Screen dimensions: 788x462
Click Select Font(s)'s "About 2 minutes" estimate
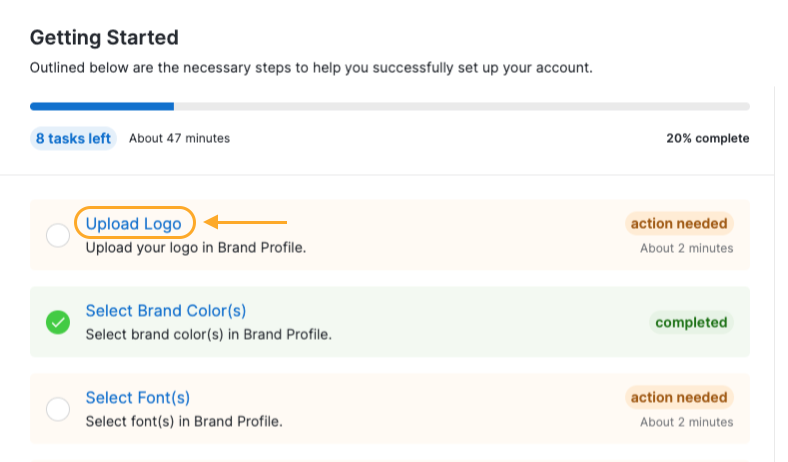coord(686,422)
